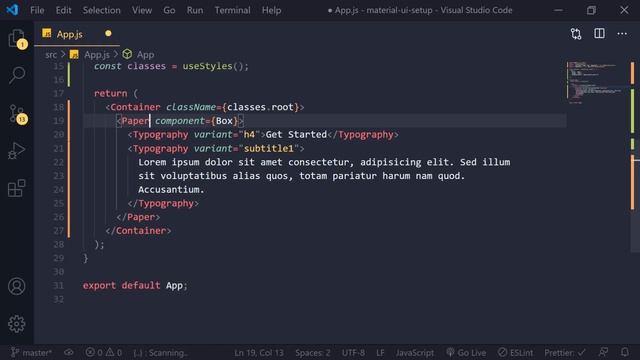Click the Prettier status item
Viewport: 640px width, 360px height.
(564, 353)
